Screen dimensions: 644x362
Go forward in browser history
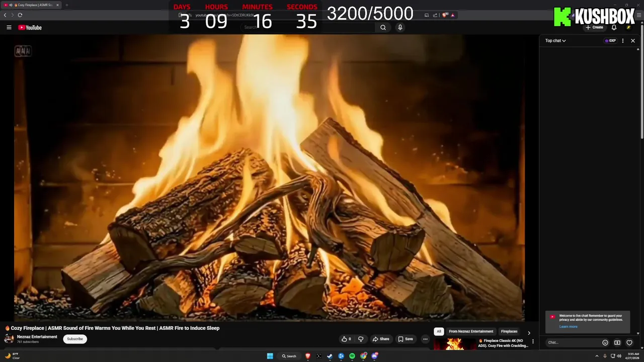[12, 15]
